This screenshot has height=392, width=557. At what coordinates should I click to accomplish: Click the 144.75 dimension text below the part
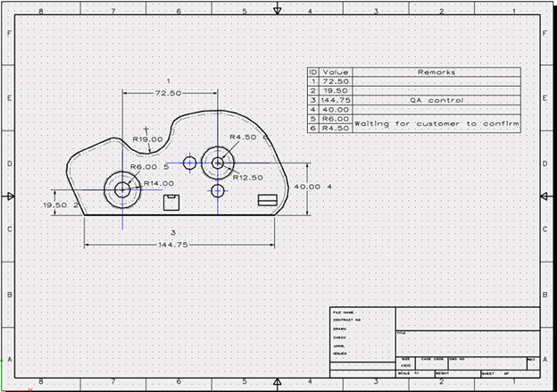coord(173,245)
